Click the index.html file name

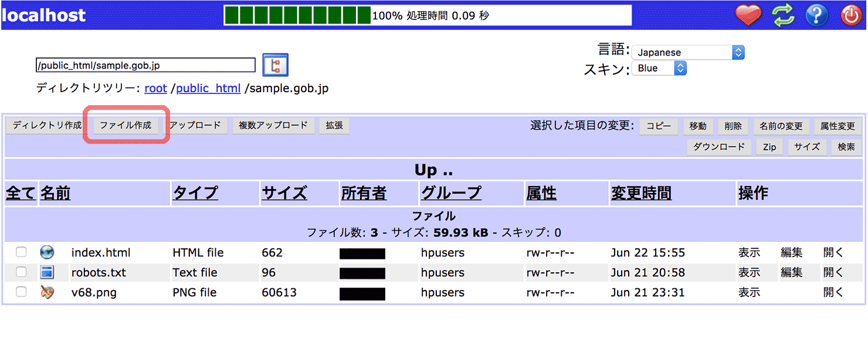(101, 253)
